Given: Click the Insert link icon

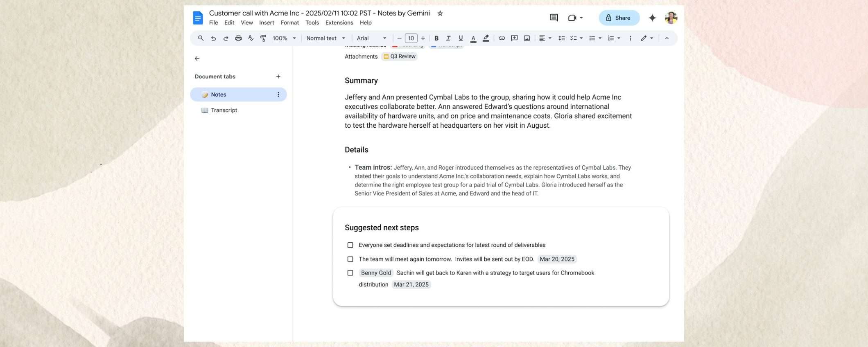Looking at the screenshot, I should coord(502,38).
